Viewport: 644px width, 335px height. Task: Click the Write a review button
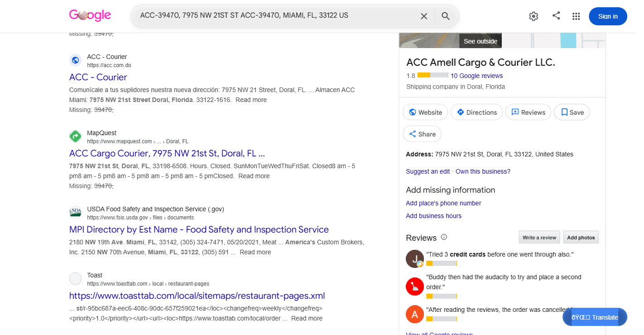pyautogui.click(x=539, y=238)
